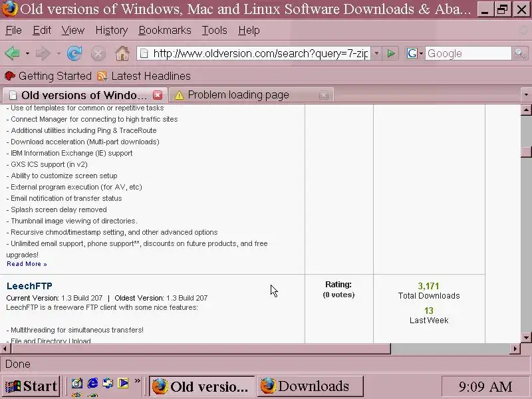Click the vertical scrollbar thumb
This screenshot has height=399, width=532.
(526, 152)
